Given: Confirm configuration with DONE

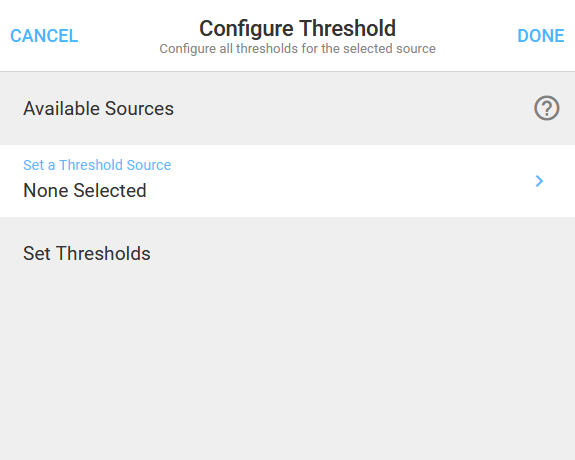Looking at the screenshot, I should click(541, 36).
